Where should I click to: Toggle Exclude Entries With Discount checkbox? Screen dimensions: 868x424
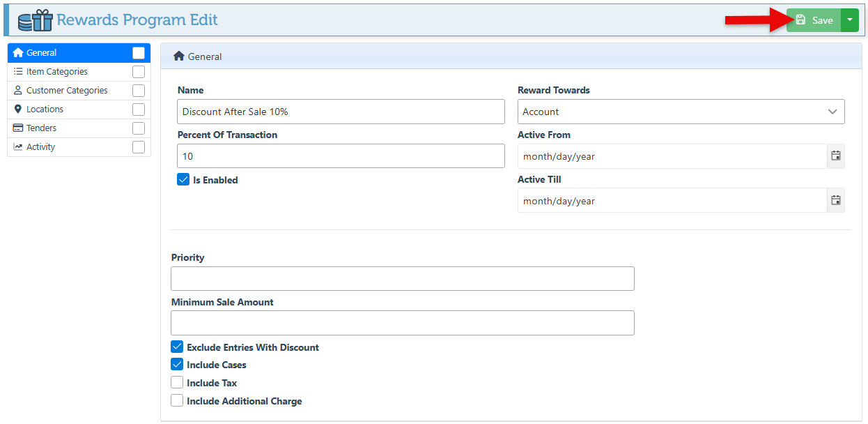point(177,347)
